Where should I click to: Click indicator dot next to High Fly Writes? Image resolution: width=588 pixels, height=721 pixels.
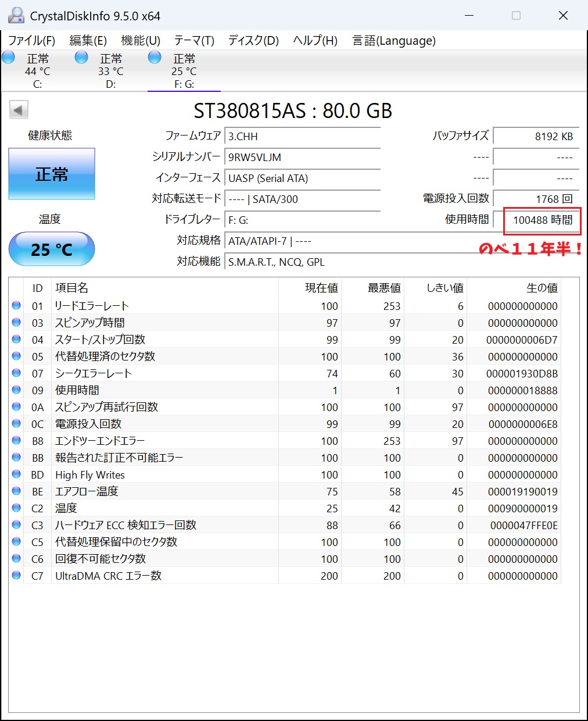point(16,474)
